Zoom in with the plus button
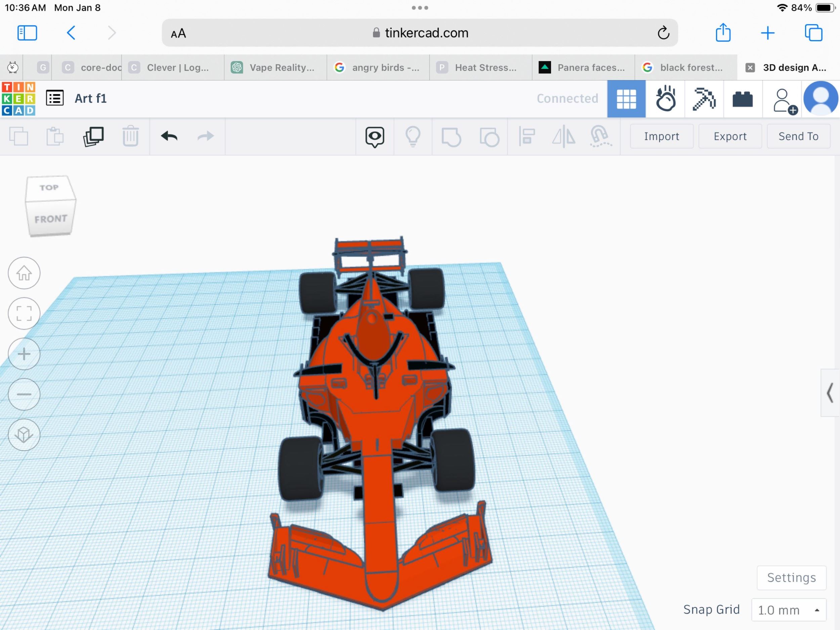The image size is (840, 630). coord(24,354)
